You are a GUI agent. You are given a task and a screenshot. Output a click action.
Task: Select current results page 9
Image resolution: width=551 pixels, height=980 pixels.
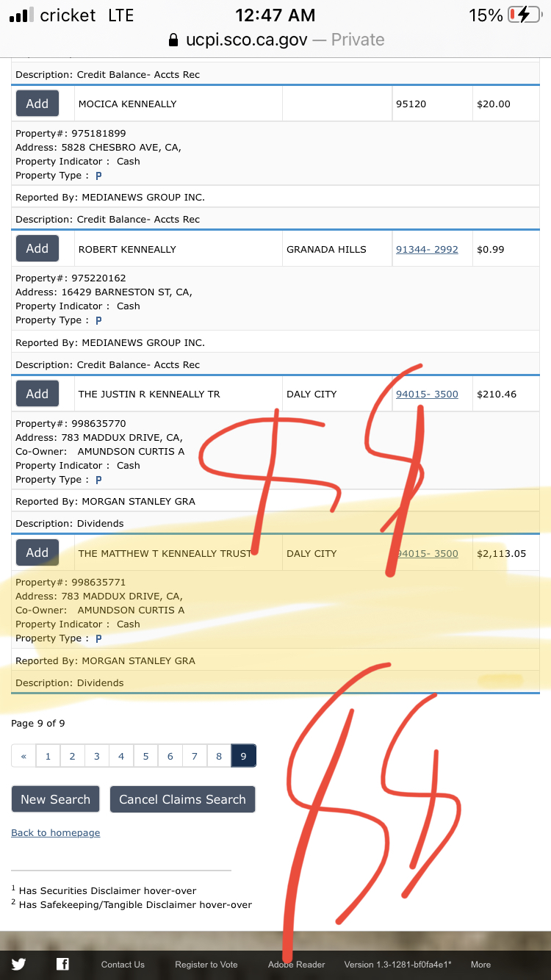coord(243,756)
